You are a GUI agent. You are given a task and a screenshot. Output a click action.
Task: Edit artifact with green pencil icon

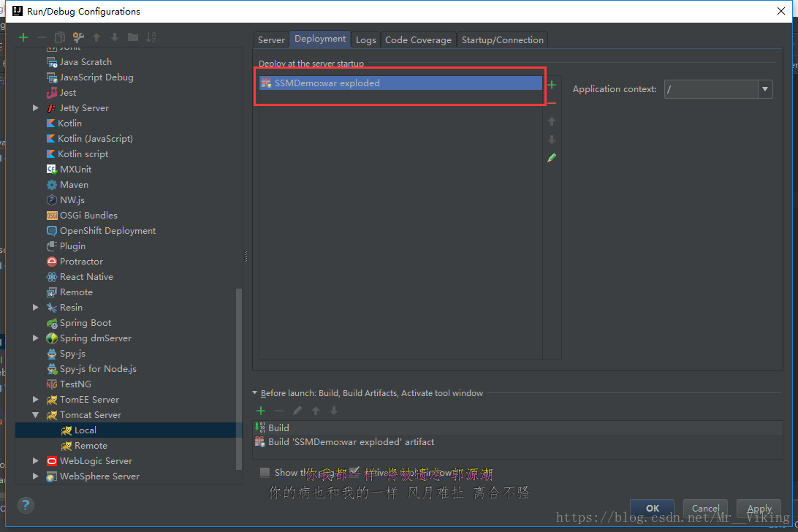(x=552, y=158)
